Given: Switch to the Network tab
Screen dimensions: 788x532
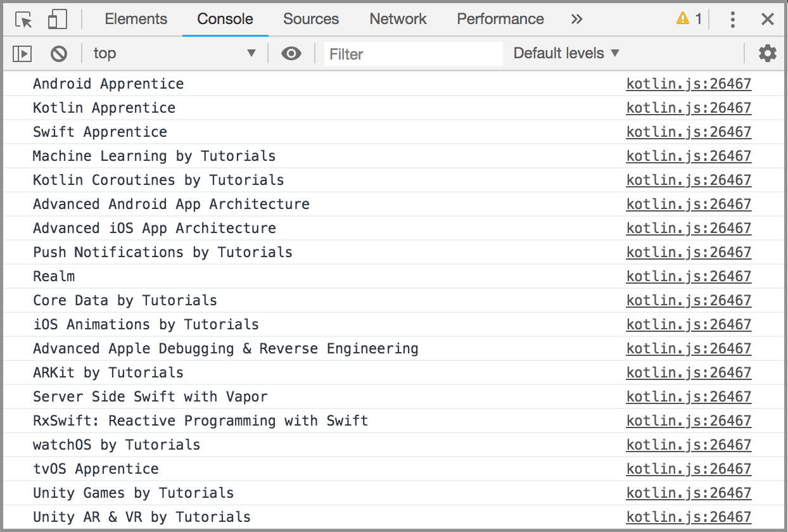Looking at the screenshot, I should 398,20.
